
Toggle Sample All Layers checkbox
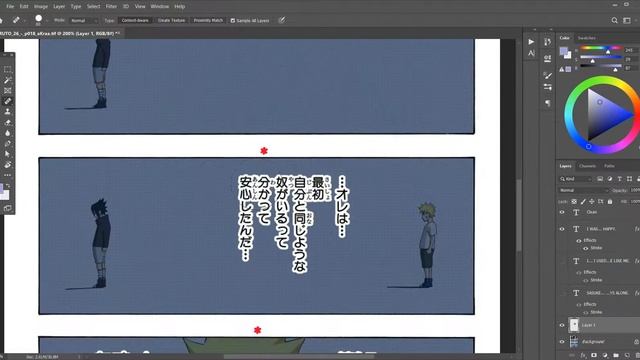(233, 20)
